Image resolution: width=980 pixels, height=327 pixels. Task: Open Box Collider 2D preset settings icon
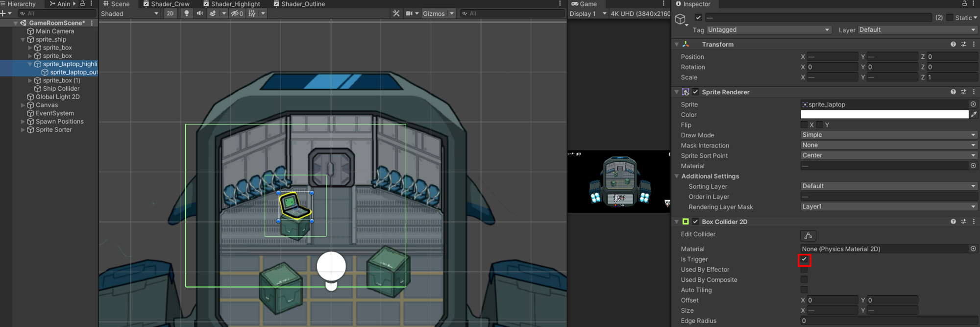[963, 222]
